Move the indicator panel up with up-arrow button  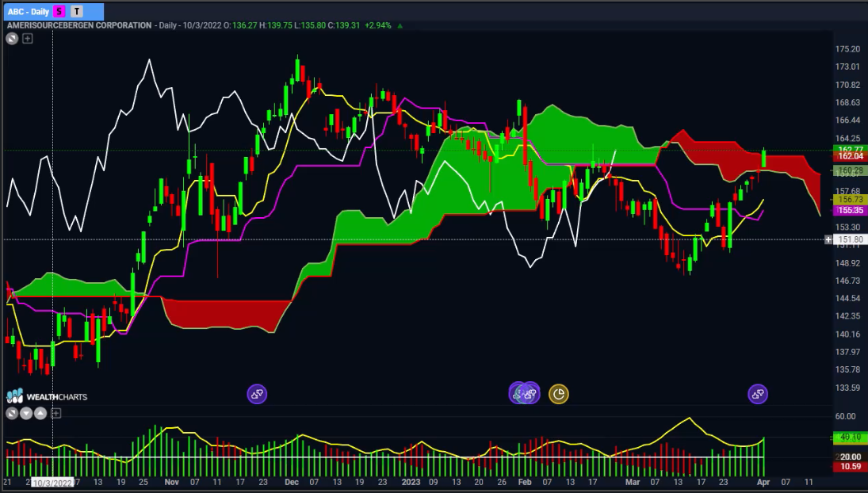tap(40, 413)
